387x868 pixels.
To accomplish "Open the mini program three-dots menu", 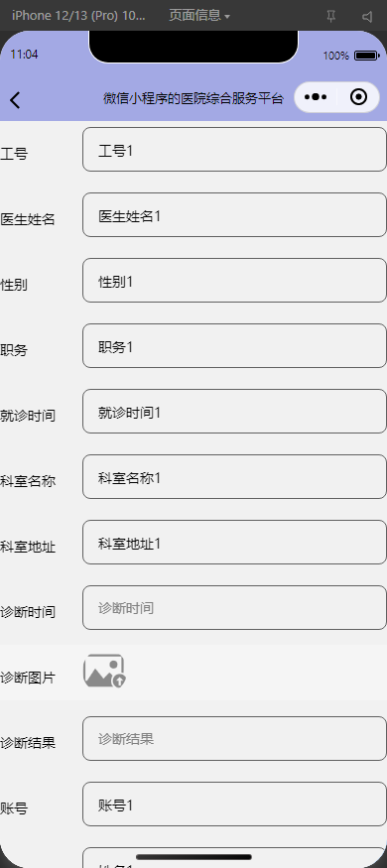I will coord(316,97).
